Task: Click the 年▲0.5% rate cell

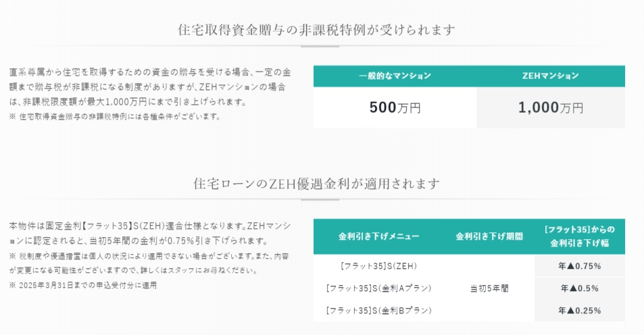Action: (x=579, y=288)
